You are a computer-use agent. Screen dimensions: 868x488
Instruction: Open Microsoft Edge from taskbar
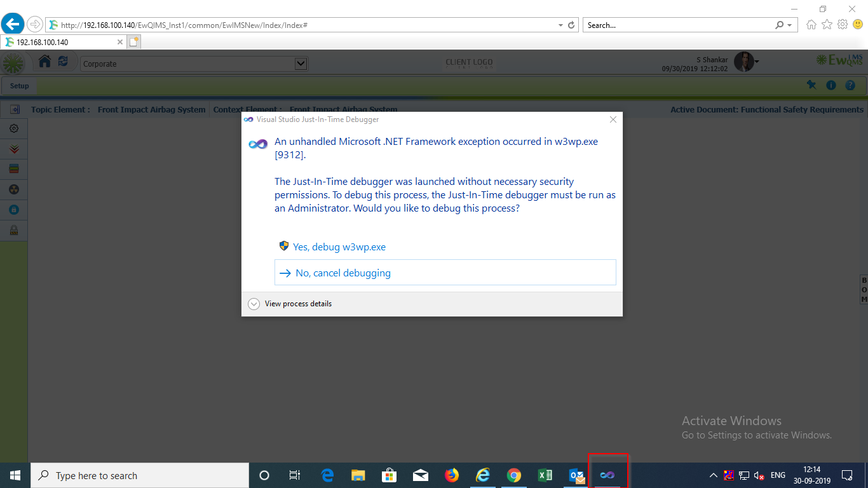pyautogui.click(x=327, y=475)
